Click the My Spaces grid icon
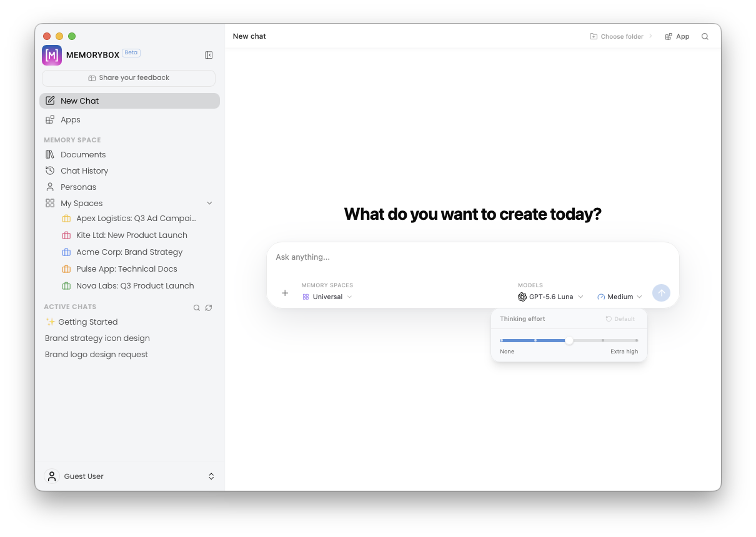Viewport: 756px width, 537px height. (50, 203)
